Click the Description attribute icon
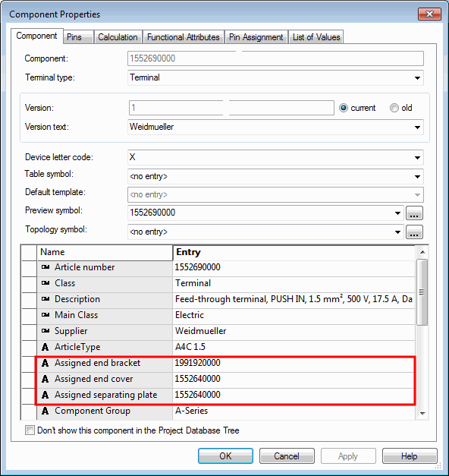 46,299
